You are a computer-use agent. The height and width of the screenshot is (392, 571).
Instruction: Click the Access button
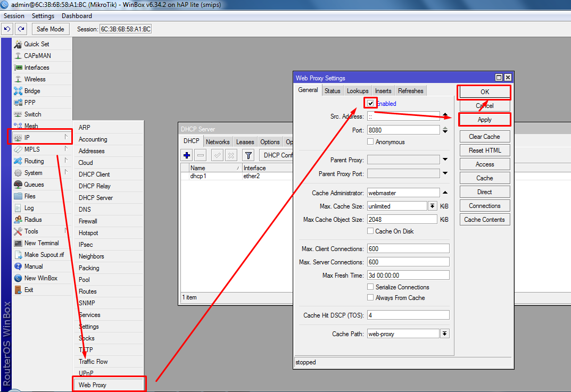(485, 164)
